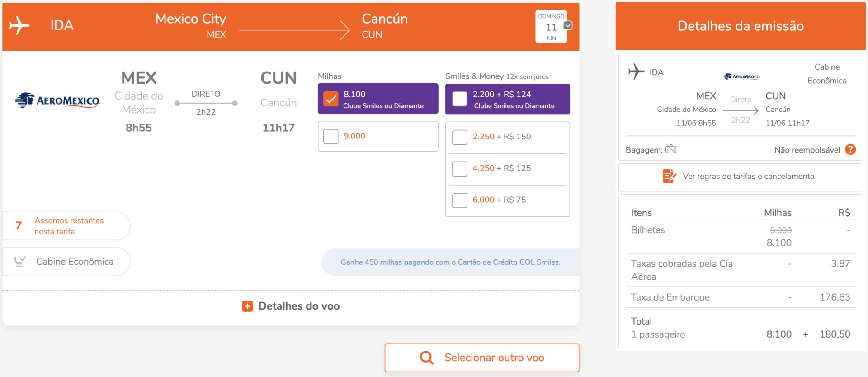Click the airplane icon beside IDA header
The image size is (868, 377).
click(19, 26)
